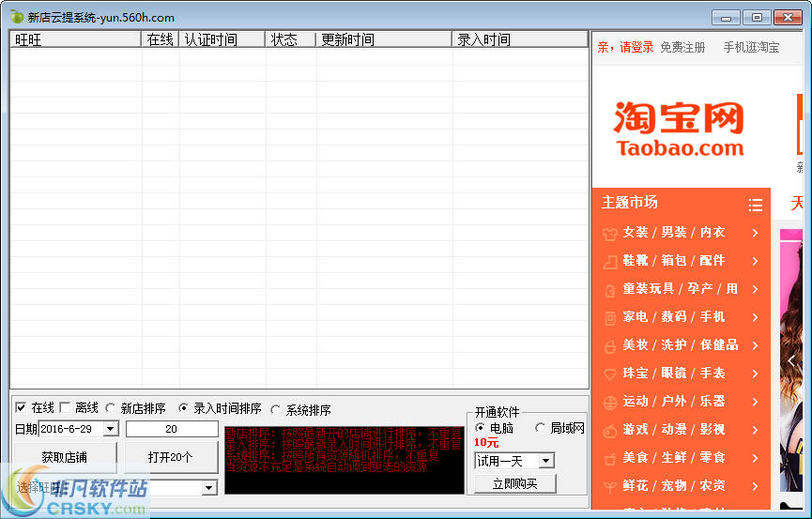
Task: Open 女装 / 男装 / 内衣 category text
Action: coord(674,232)
